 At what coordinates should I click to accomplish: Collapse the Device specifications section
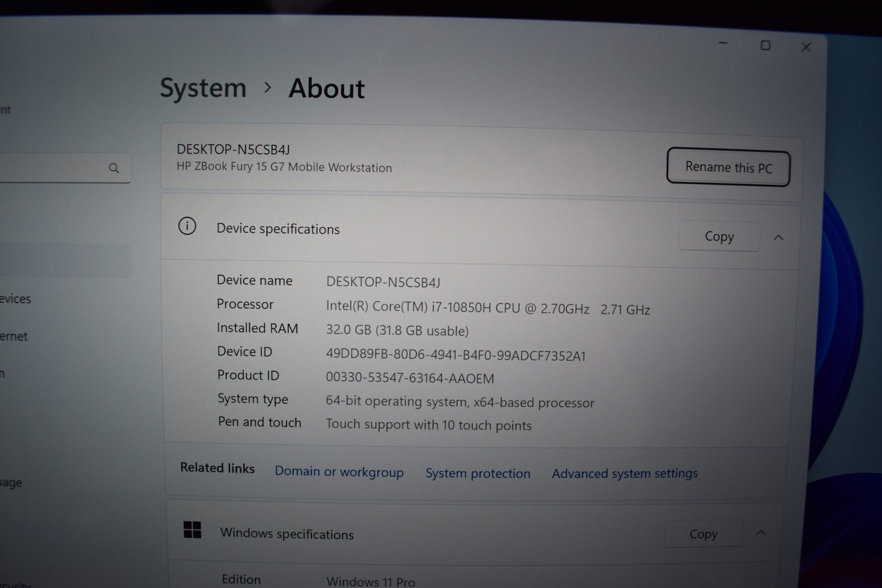779,237
